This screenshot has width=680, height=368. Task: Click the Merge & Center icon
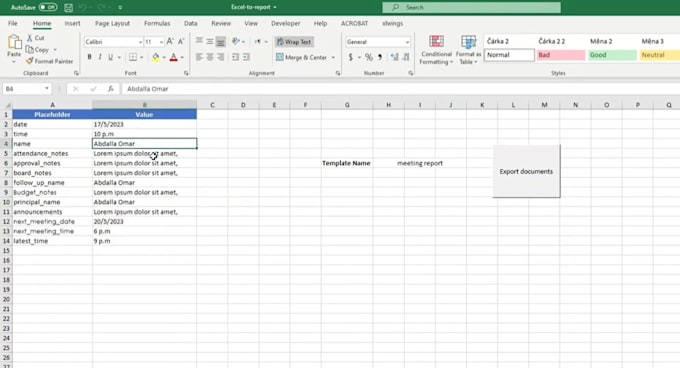coord(280,57)
